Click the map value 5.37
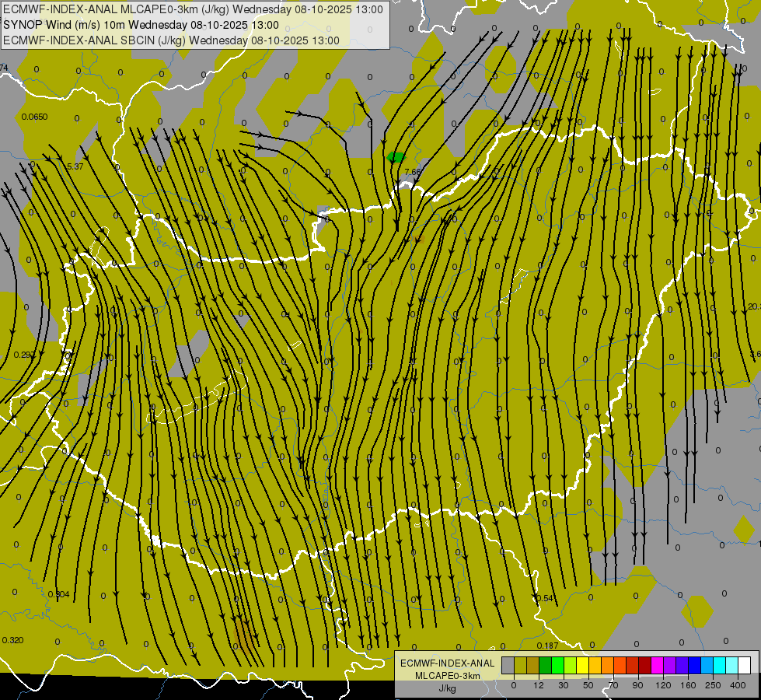 [x=75, y=166]
